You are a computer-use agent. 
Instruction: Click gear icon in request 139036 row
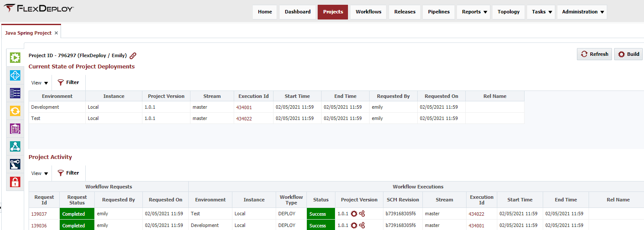(x=354, y=225)
